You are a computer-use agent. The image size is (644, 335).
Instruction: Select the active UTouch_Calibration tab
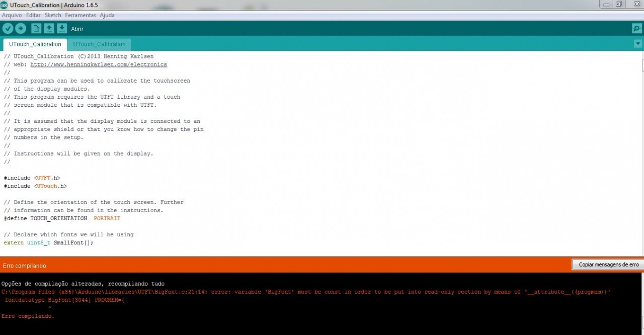coord(35,44)
